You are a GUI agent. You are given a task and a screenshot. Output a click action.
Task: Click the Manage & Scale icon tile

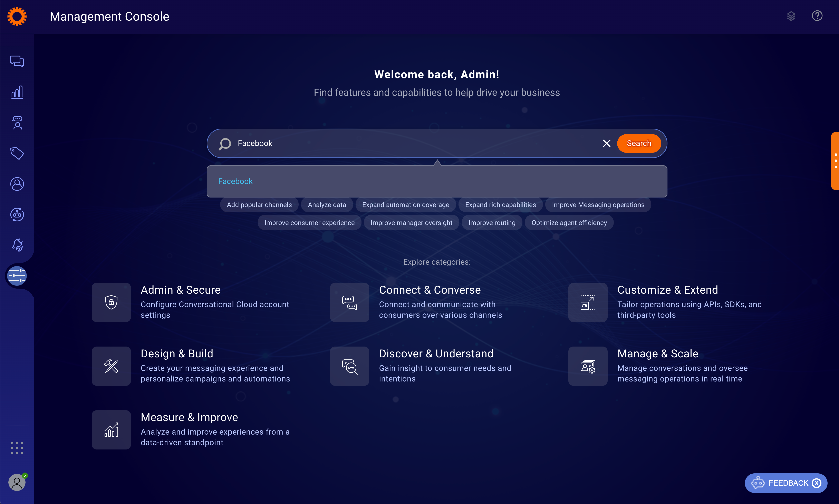pyautogui.click(x=588, y=366)
